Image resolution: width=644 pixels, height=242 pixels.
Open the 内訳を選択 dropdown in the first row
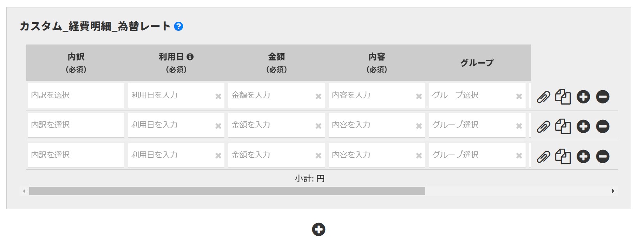(x=76, y=95)
